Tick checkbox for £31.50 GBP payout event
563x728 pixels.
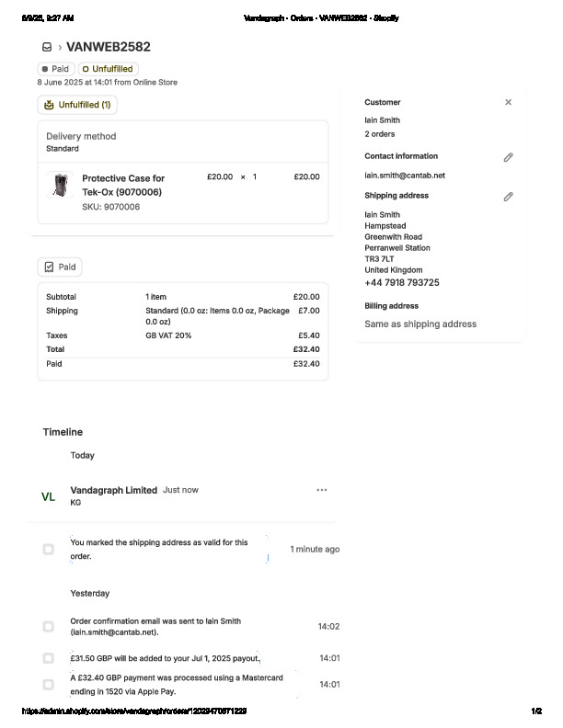click(48, 658)
